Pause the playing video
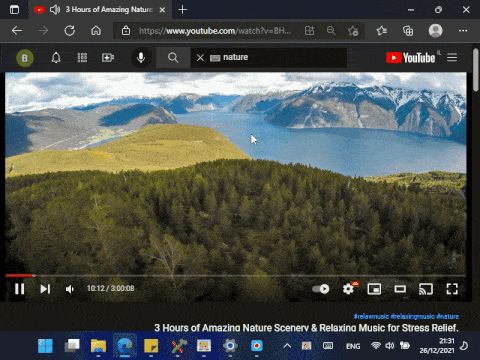Image resolution: width=480 pixels, height=360 pixels. 20,289
